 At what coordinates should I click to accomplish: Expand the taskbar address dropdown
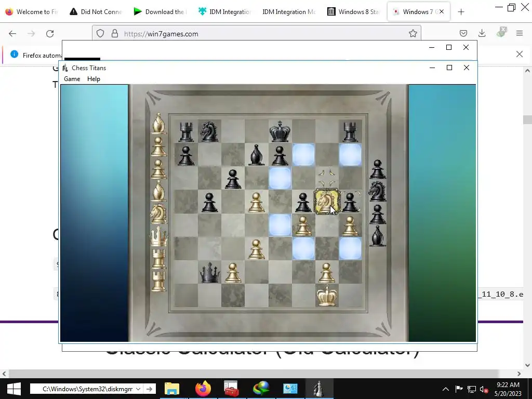[x=138, y=389]
